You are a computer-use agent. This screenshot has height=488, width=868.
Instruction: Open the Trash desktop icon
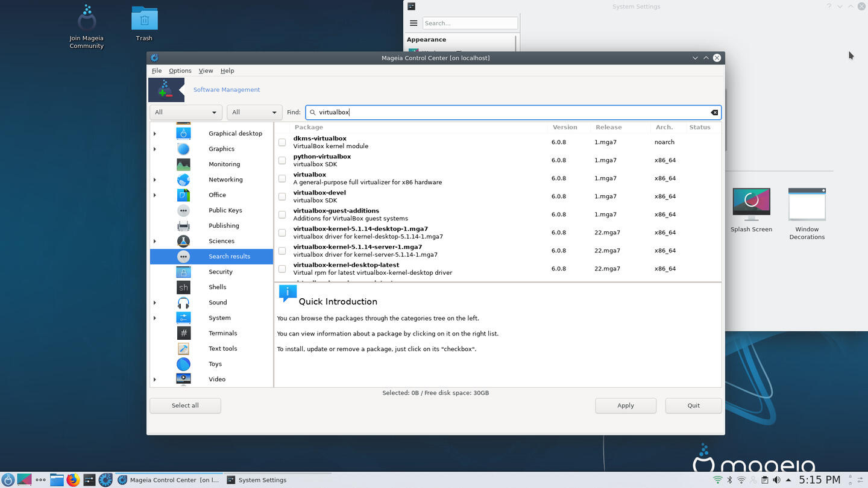pyautogui.click(x=144, y=24)
